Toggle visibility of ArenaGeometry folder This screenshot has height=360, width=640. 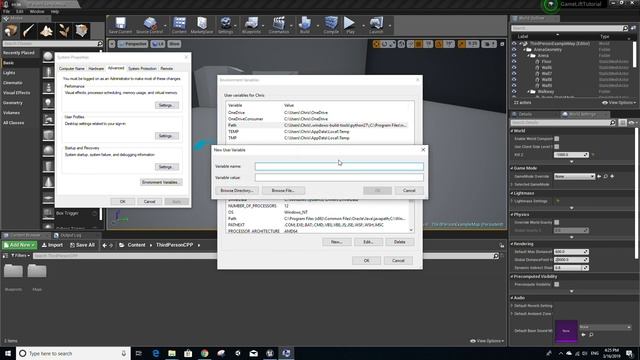[514, 49]
